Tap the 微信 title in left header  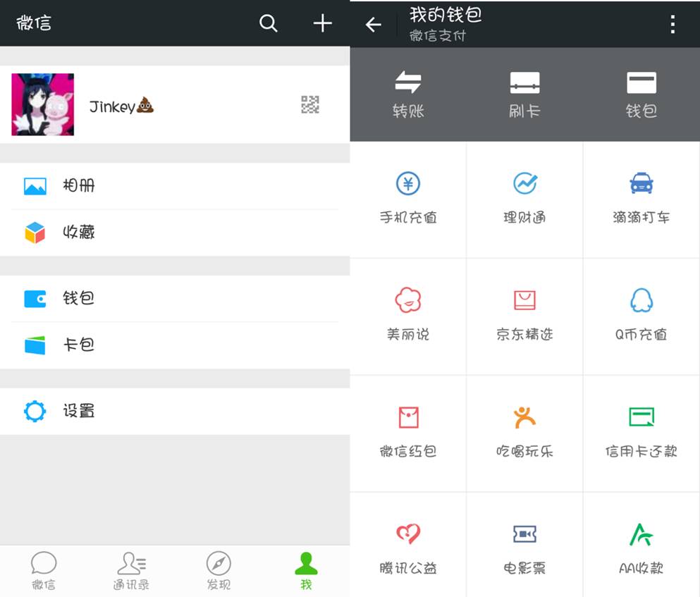coord(34,23)
